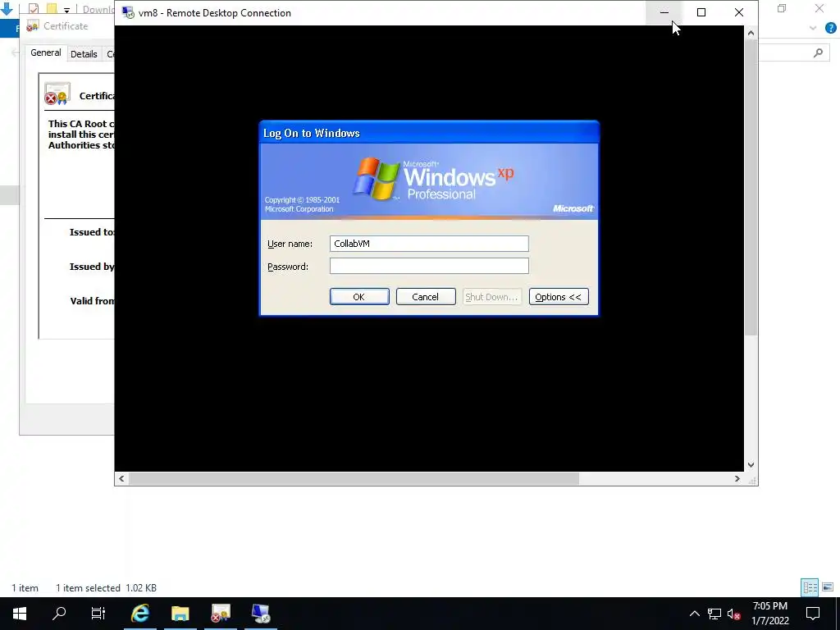This screenshot has width=840, height=630.
Task: Click the vertical scrollbar thumb
Action: [751, 188]
